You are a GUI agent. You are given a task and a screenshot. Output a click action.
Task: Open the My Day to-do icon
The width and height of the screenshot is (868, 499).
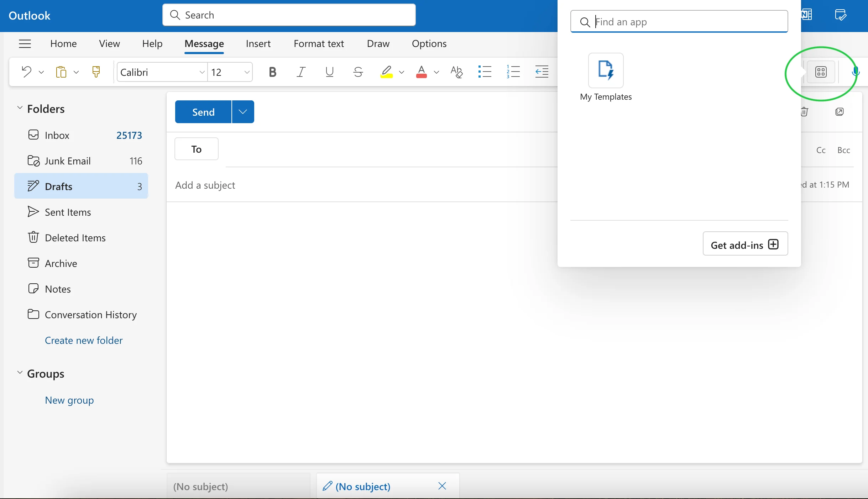(x=841, y=15)
